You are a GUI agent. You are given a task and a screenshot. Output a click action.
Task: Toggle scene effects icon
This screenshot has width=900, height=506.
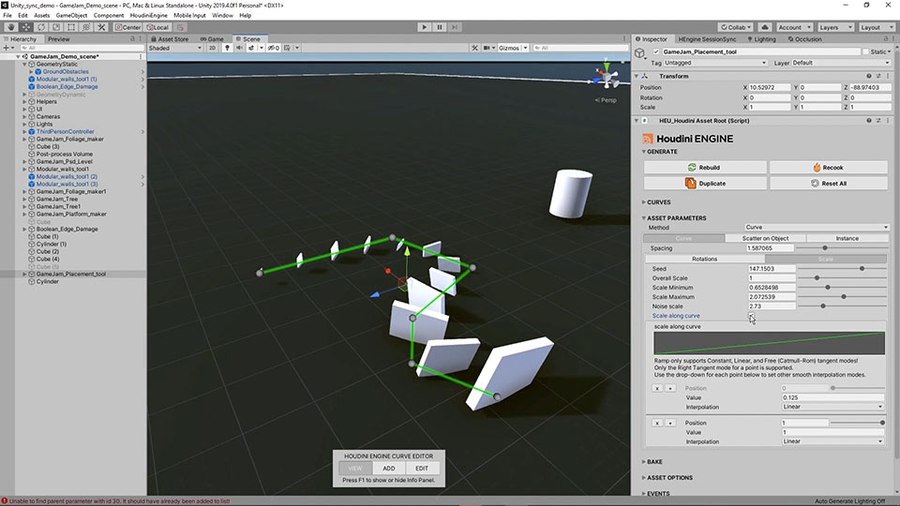pos(251,48)
